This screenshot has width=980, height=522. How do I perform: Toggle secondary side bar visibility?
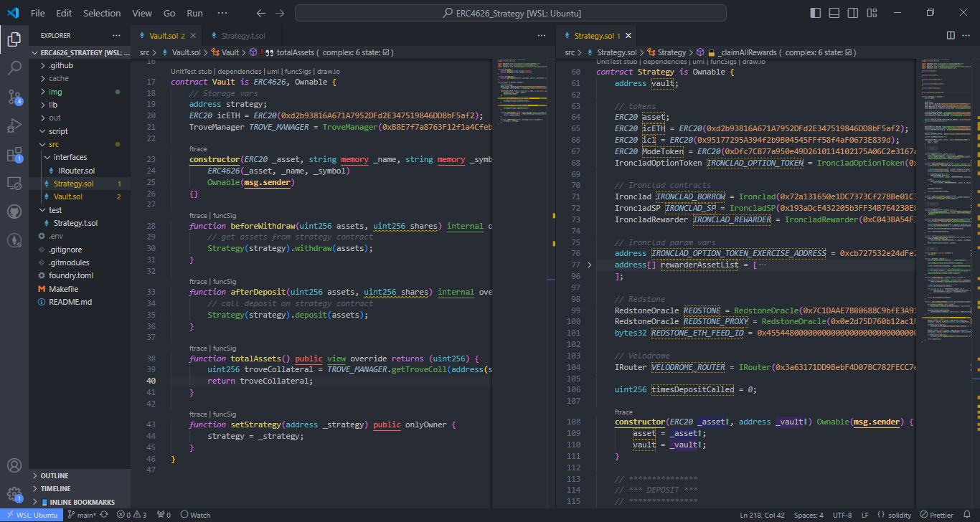coord(852,13)
